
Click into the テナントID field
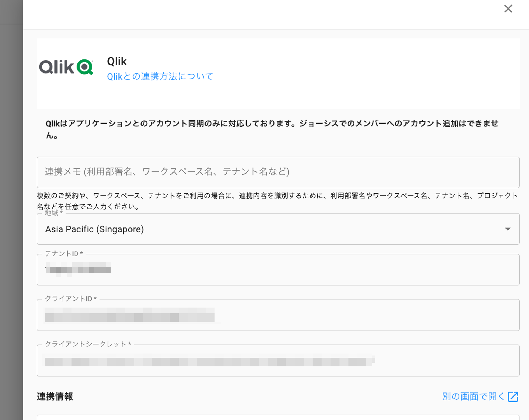tap(278, 270)
